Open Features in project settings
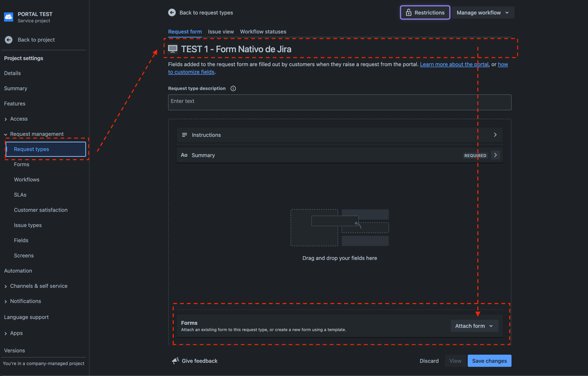 pos(15,104)
